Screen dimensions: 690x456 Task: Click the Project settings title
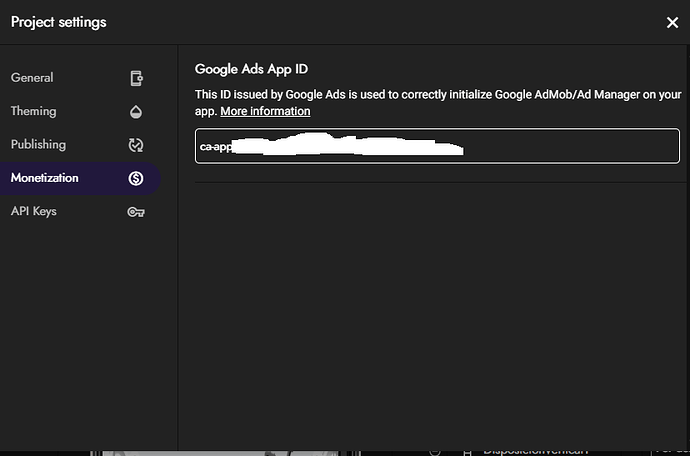pyautogui.click(x=59, y=22)
